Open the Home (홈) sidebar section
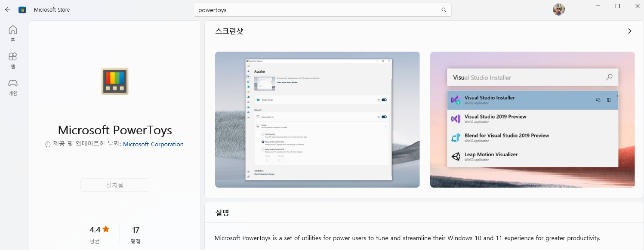Viewport: 644px width, 250px height. pos(13,34)
